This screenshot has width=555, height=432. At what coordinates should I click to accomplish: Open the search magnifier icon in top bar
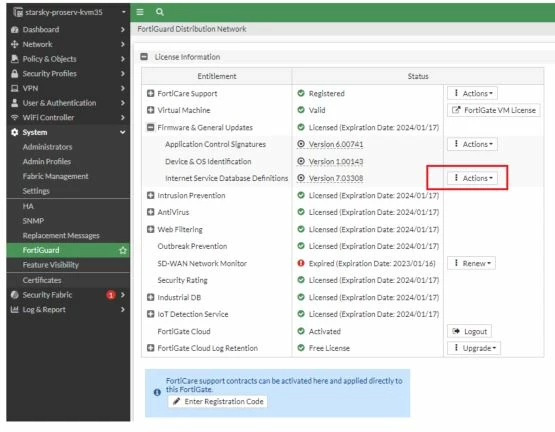click(160, 12)
